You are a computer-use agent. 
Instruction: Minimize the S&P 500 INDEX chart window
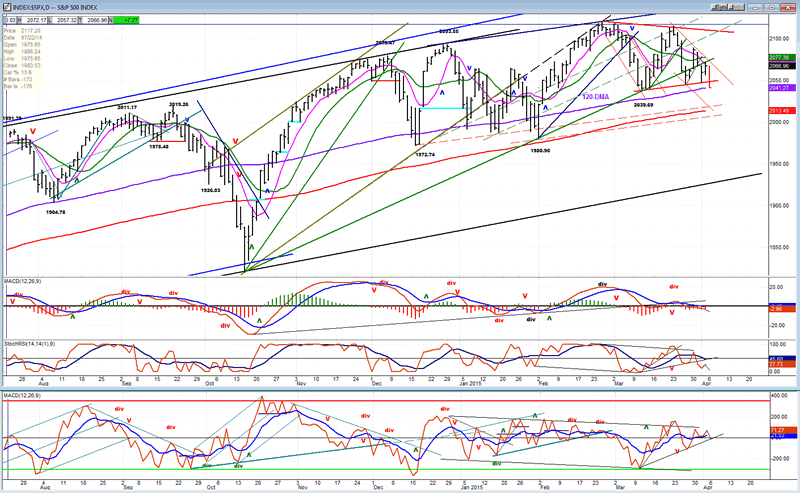[x=755, y=8]
